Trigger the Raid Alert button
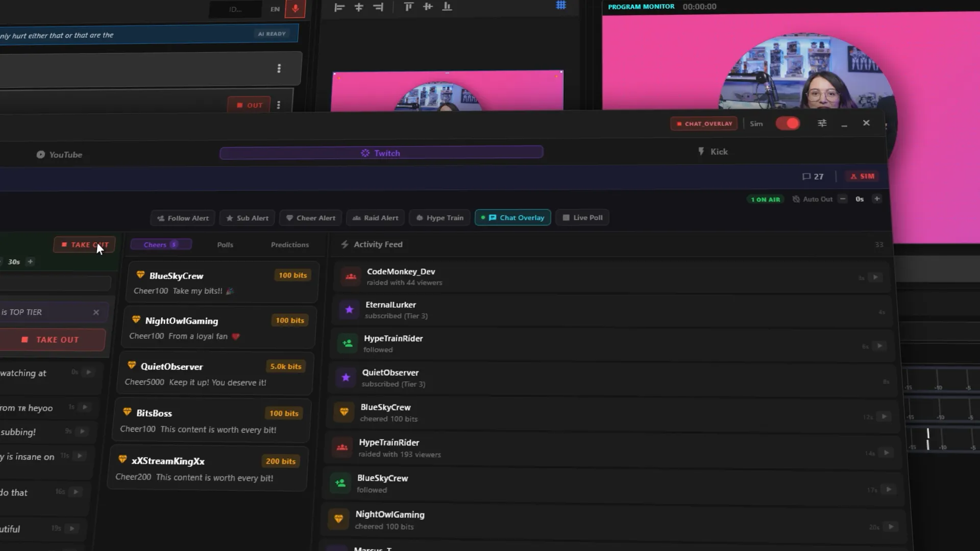 375,218
